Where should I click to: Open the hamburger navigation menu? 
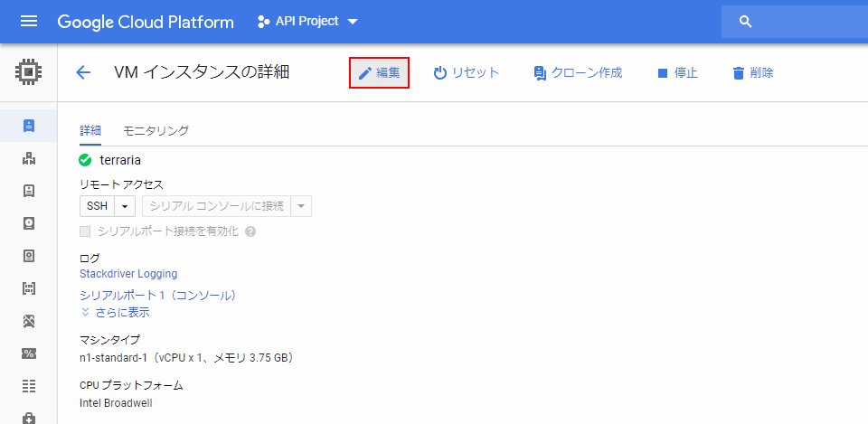click(29, 22)
